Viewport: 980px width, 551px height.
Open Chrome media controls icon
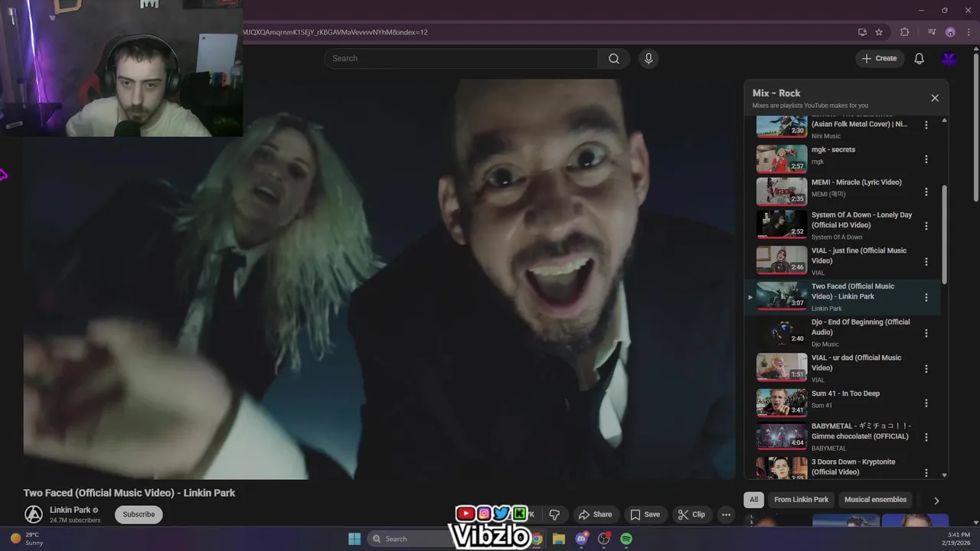(932, 32)
